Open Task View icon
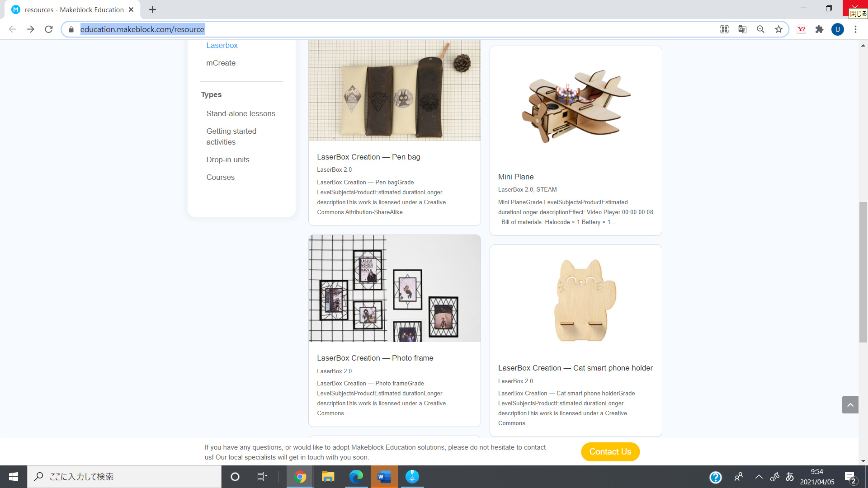The width and height of the screenshot is (868, 488). pyautogui.click(x=262, y=477)
